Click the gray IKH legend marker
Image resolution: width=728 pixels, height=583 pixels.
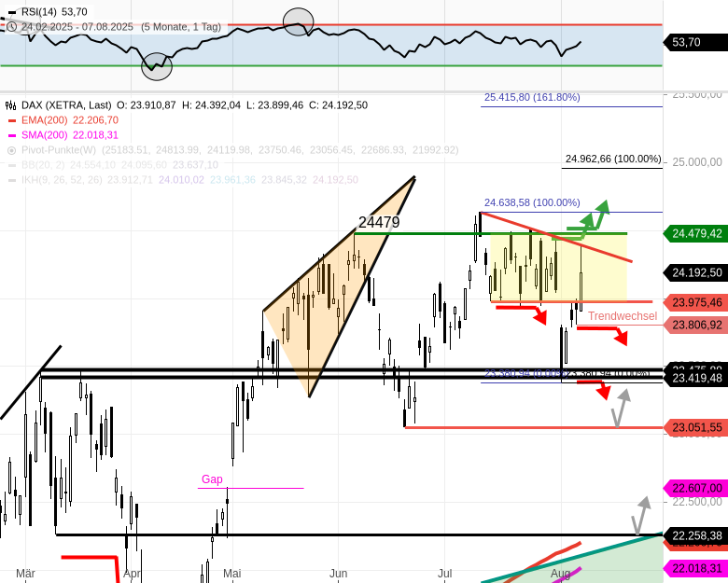[x=12, y=180]
